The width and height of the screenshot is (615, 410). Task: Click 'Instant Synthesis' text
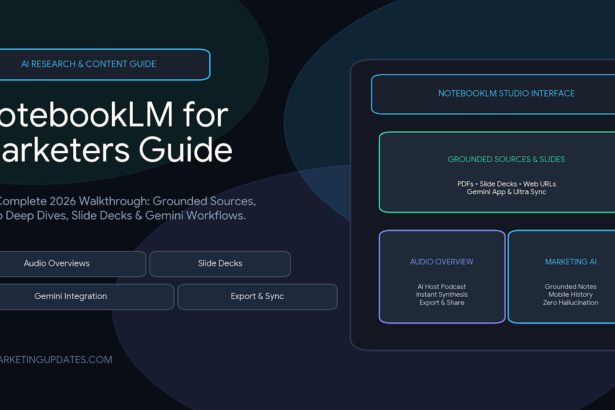coord(442,295)
